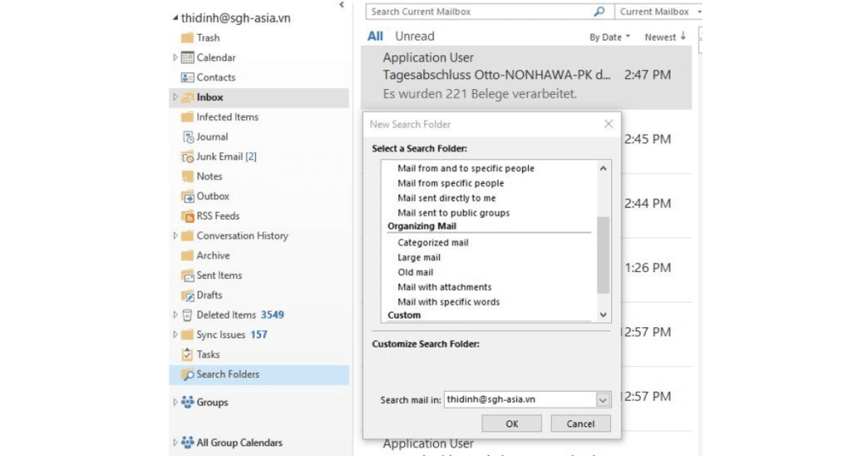Click the Sent Items icon
Screen dimensions: 868x456
[187, 275]
